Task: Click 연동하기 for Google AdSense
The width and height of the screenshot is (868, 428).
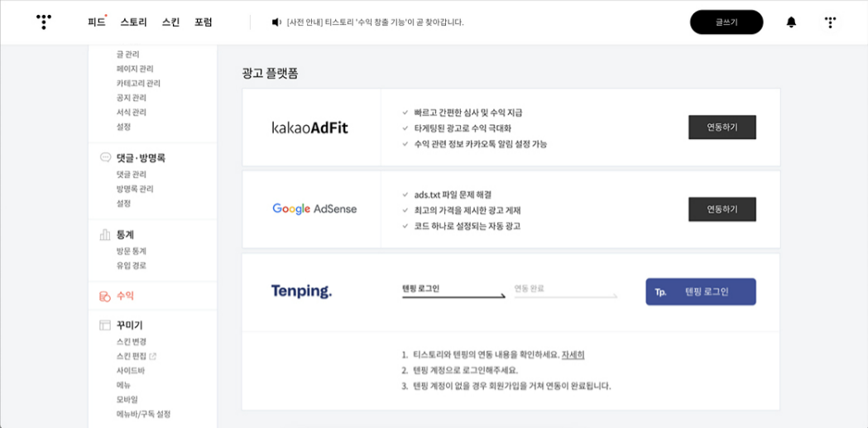Action: tap(722, 209)
